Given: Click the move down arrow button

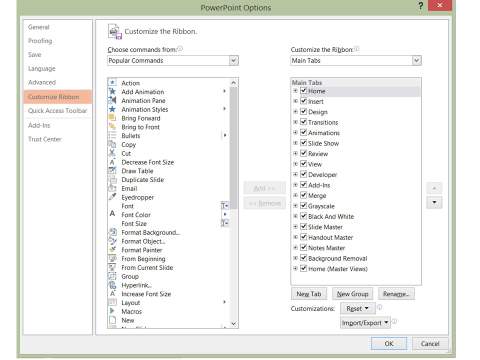Looking at the screenshot, I should coord(434,202).
